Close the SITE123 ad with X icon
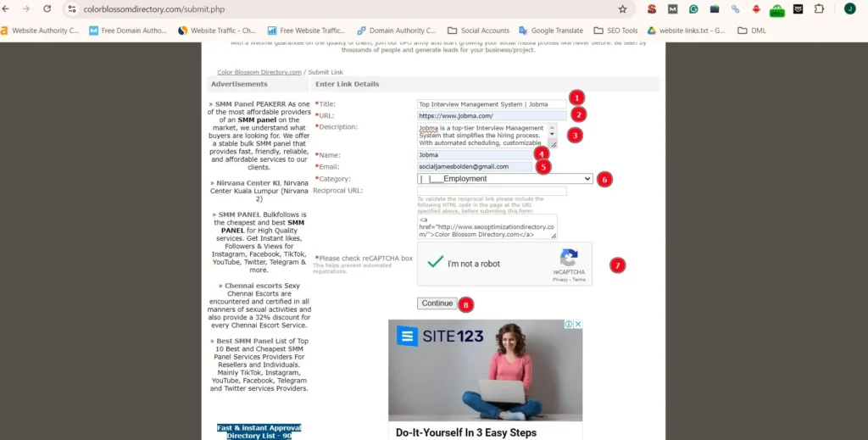 pyautogui.click(x=577, y=325)
